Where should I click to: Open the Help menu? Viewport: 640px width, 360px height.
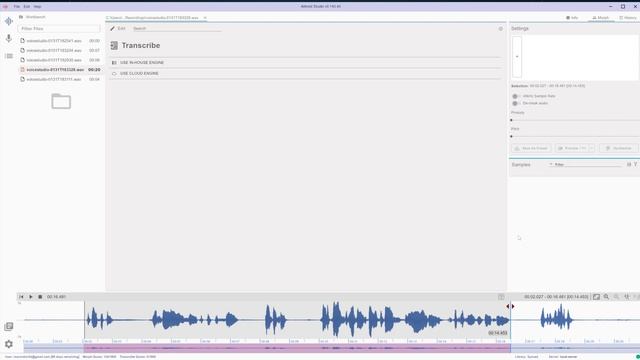coord(37,7)
